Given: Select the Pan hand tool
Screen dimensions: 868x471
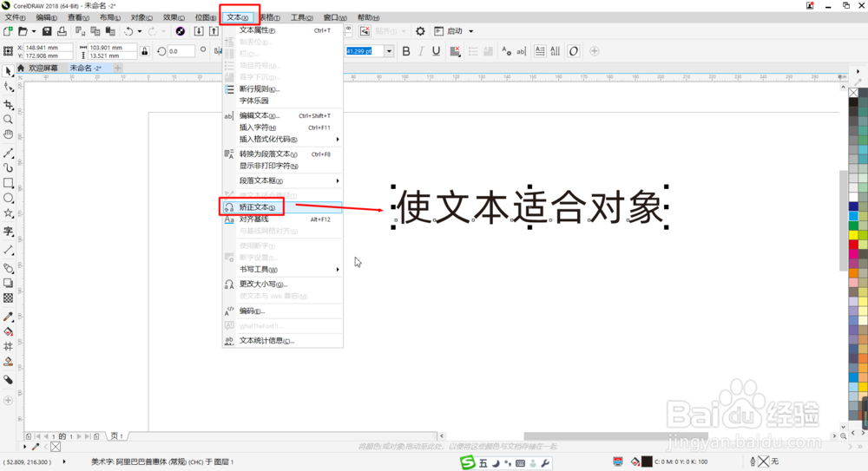Looking at the screenshot, I should 8,134.
